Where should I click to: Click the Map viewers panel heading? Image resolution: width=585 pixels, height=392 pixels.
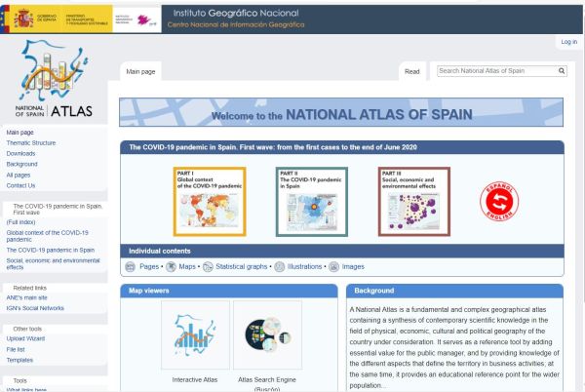click(x=229, y=291)
